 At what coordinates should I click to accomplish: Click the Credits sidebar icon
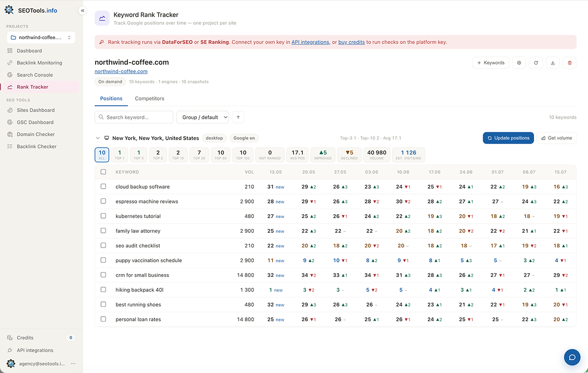tap(10, 338)
